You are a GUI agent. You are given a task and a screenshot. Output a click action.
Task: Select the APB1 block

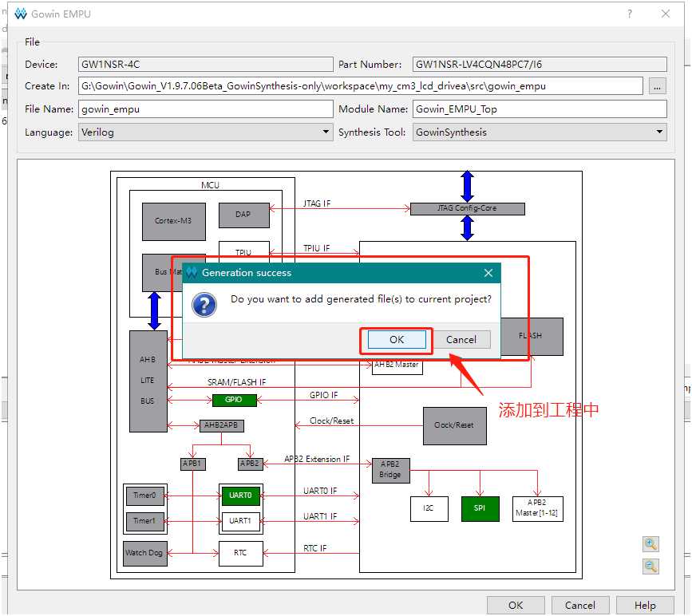[x=193, y=464]
